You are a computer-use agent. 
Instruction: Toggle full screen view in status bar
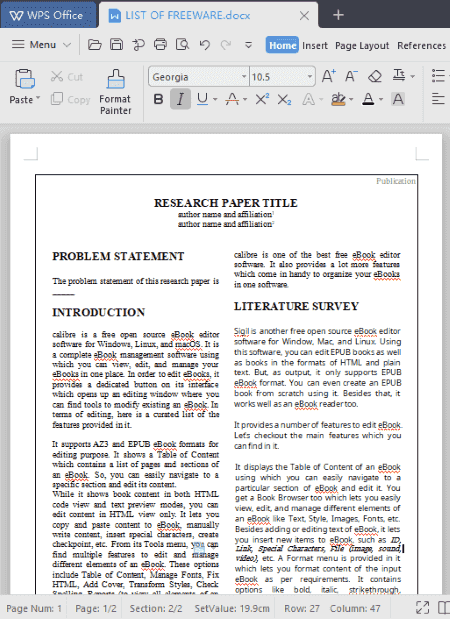coord(422,608)
